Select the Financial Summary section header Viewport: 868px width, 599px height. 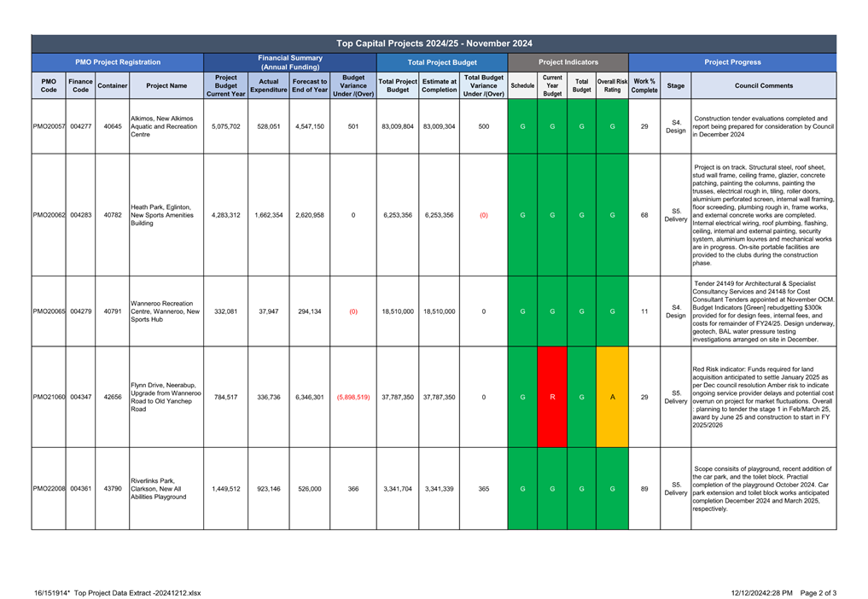[x=290, y=62]
